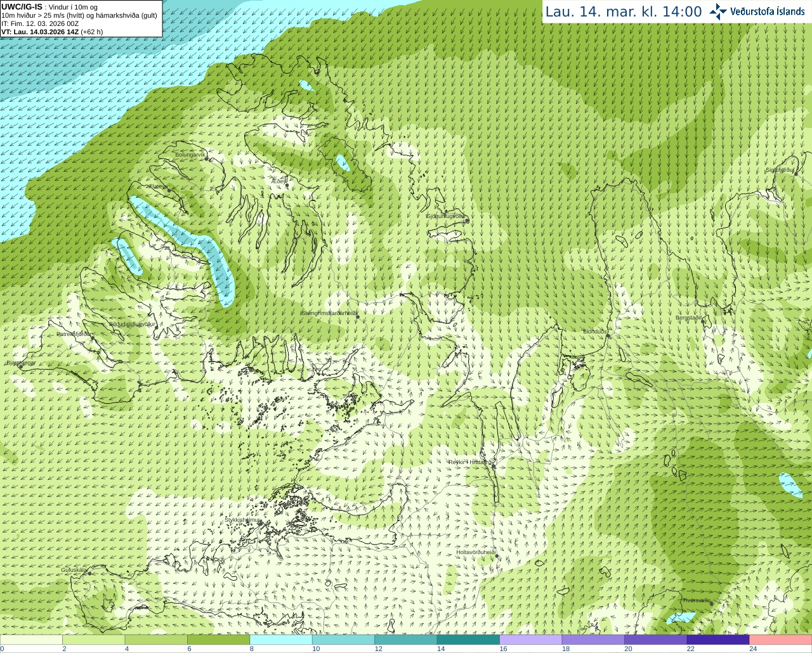Click the Gjögurflugvöllur station label
812x653 pixels.
(x=446, y=216)
